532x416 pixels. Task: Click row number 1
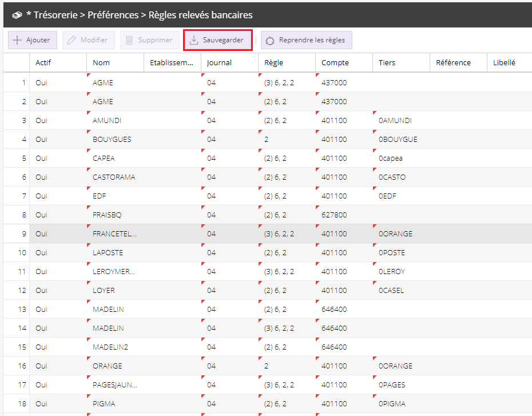[16, 83]
